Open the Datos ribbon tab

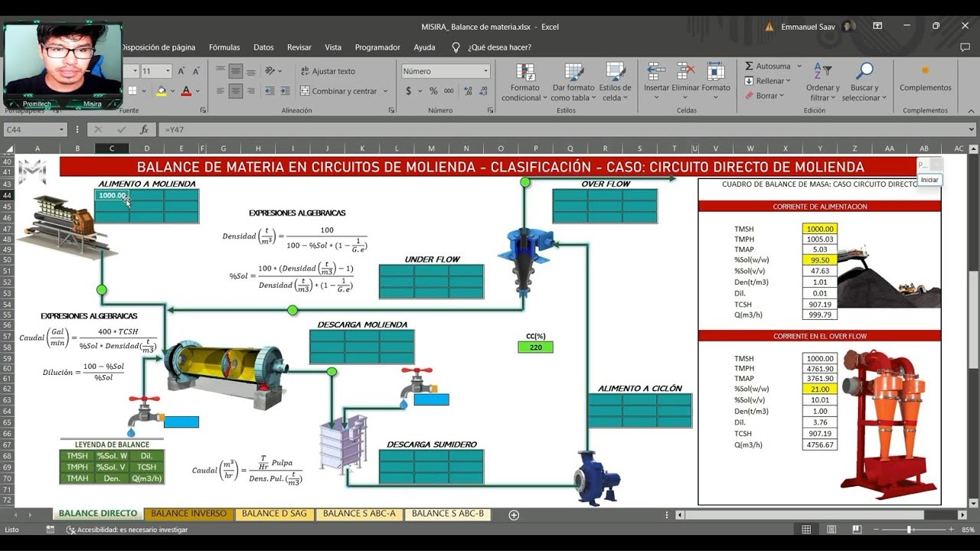263,47
